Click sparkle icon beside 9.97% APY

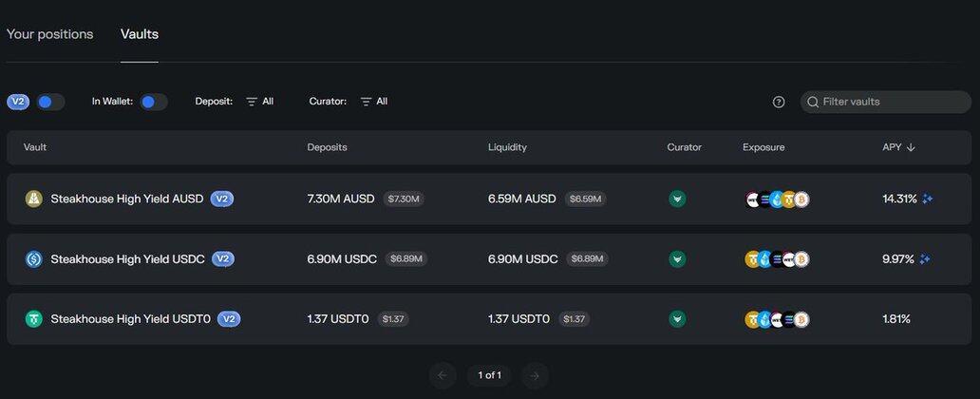click(925, 258)
